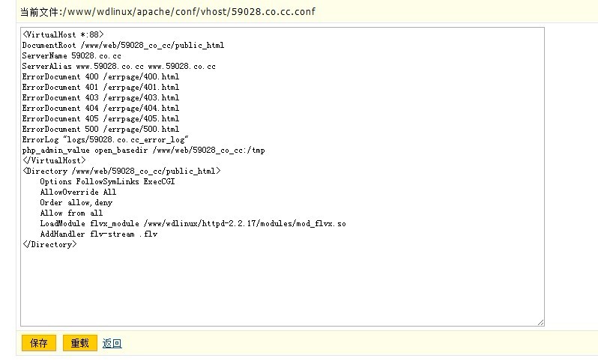Place cursor on AllowOverride All line
This screenshot has height=364, width=598.
pos(78,192)
